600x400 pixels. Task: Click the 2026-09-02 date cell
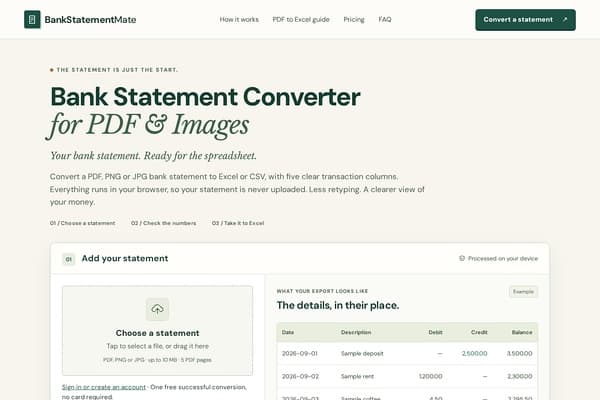pyautogui.click(x=300, y=376)
